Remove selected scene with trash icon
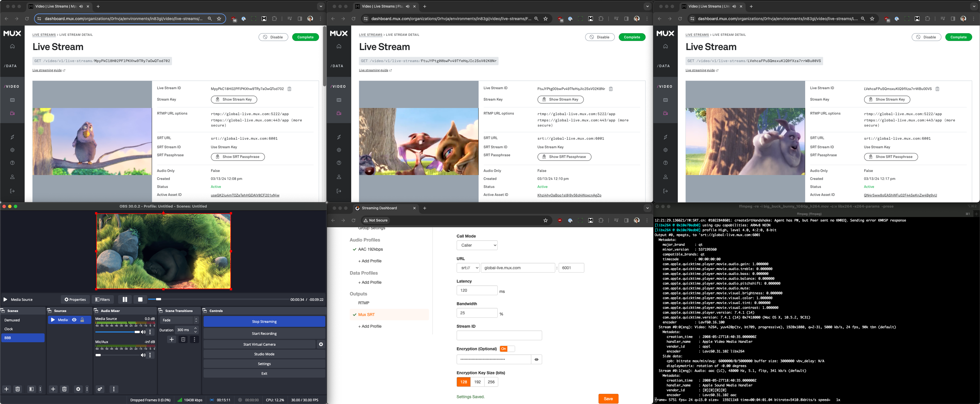The width and height of the screenshot is (980, 404). point(18,389)
